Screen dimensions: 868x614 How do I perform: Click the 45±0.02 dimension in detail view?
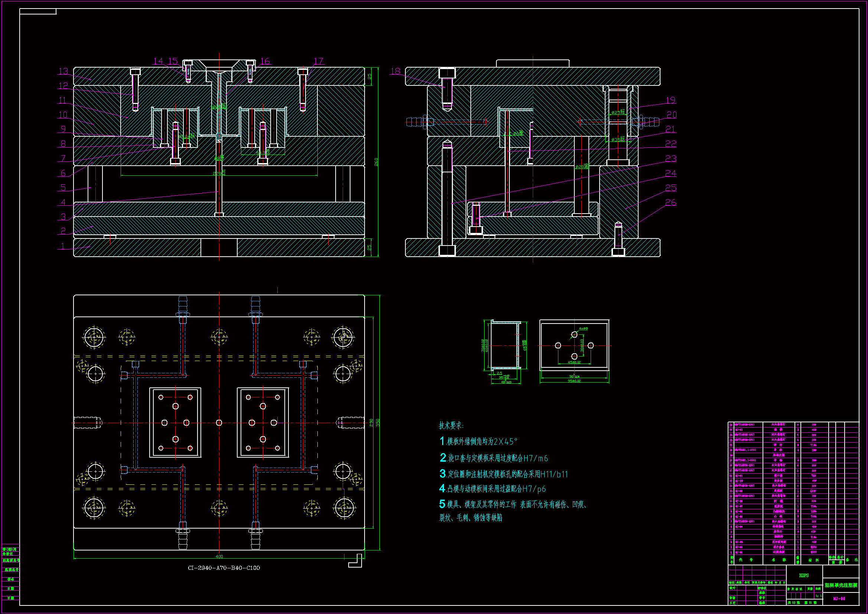[574, 363]
